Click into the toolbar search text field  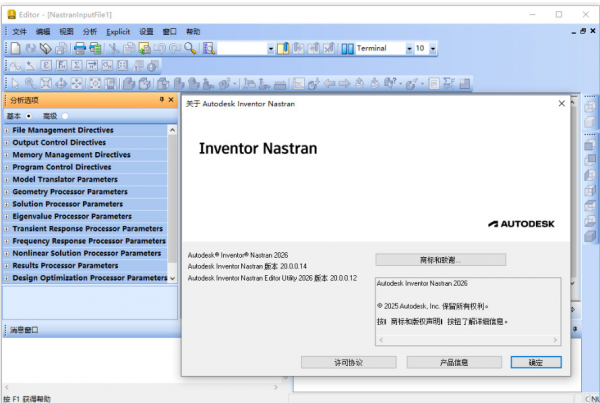coord(242,49)
